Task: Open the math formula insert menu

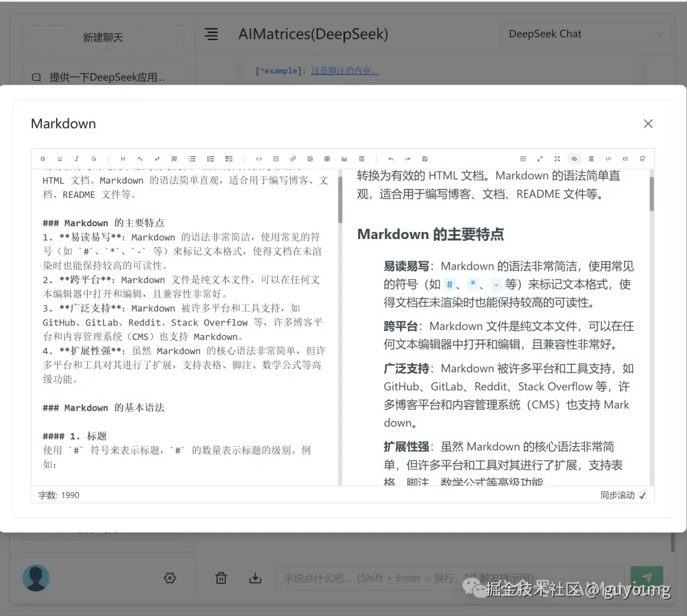Action: click(361, 159)
